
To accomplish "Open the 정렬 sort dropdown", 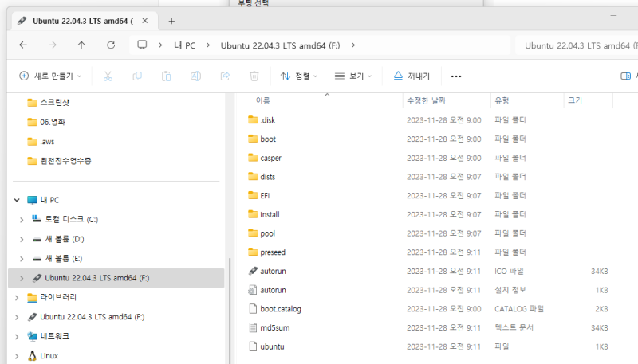I will coord(299,76).
